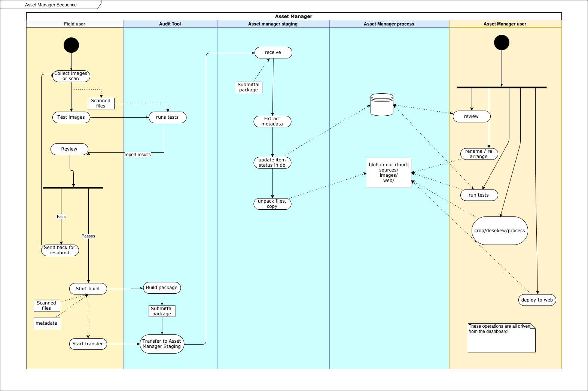Click the 'Asset Manager Sequence' frame label
The image size is (588, 391).
(x=51, y=5)
